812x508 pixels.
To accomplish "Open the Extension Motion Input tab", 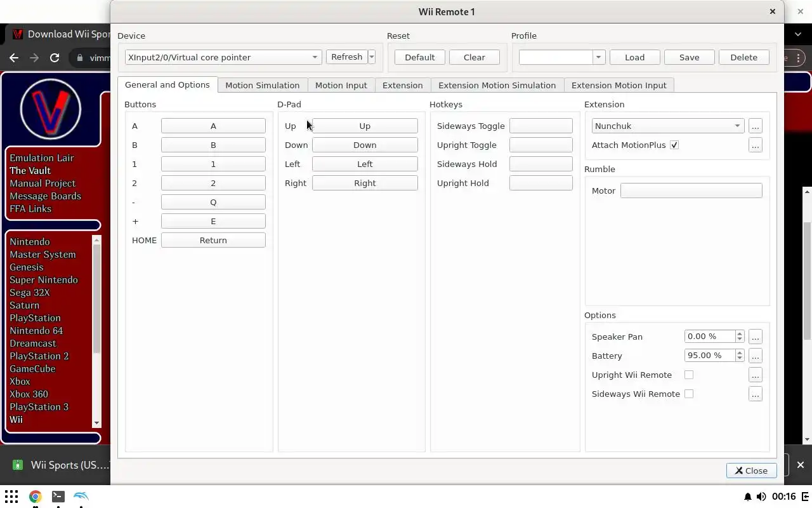I will pyautogui.click(x=619, y=85).
